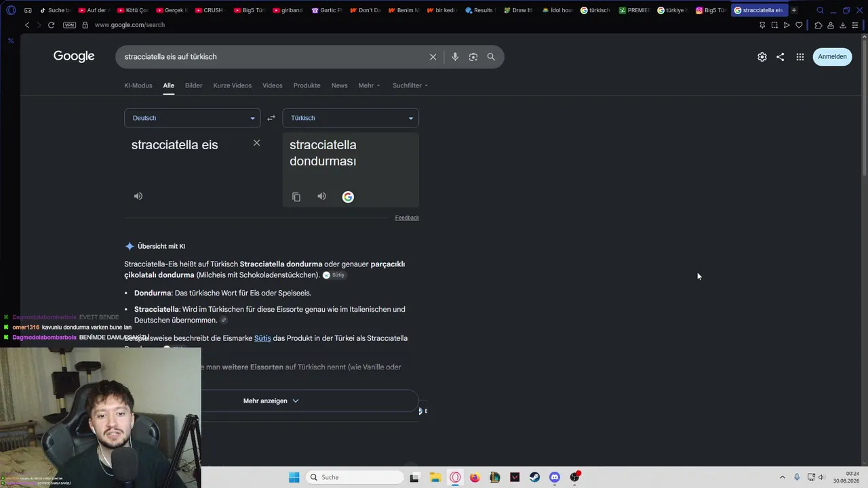Switch to the News results tab

click(340, 85)
